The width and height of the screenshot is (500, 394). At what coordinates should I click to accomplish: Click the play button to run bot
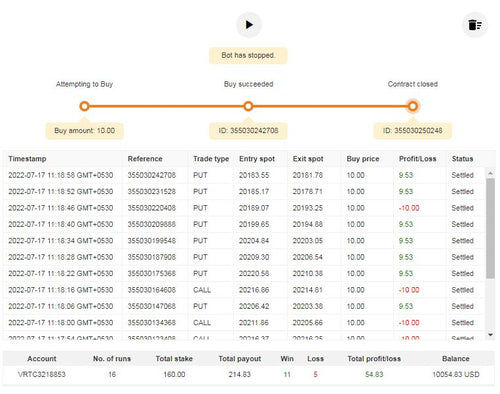click(249, 25)
